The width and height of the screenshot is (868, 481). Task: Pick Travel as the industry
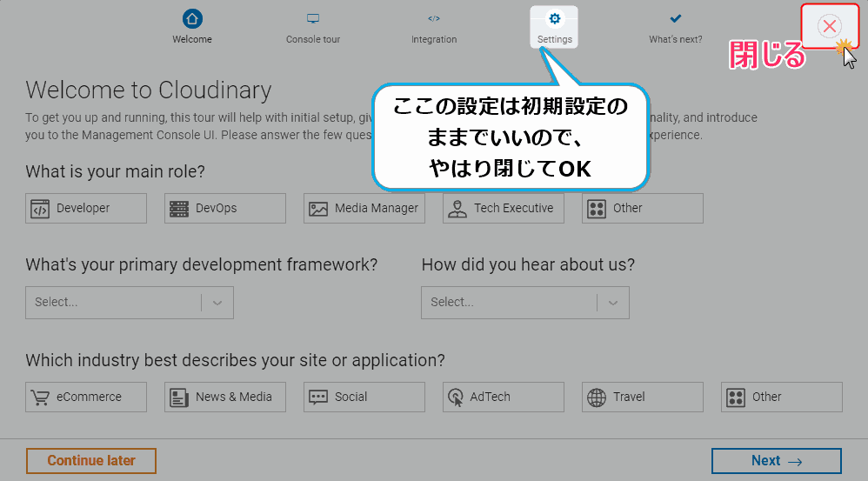point(643,397)
